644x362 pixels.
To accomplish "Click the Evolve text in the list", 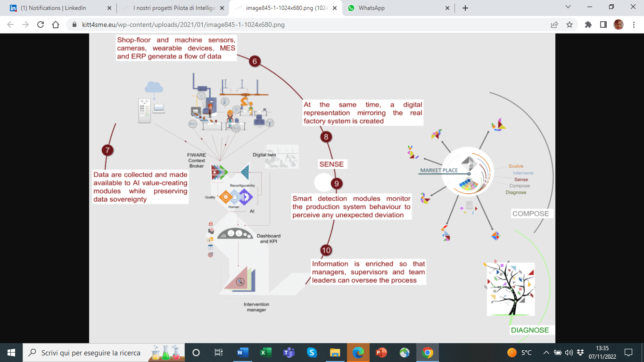I will click(516, 166).
